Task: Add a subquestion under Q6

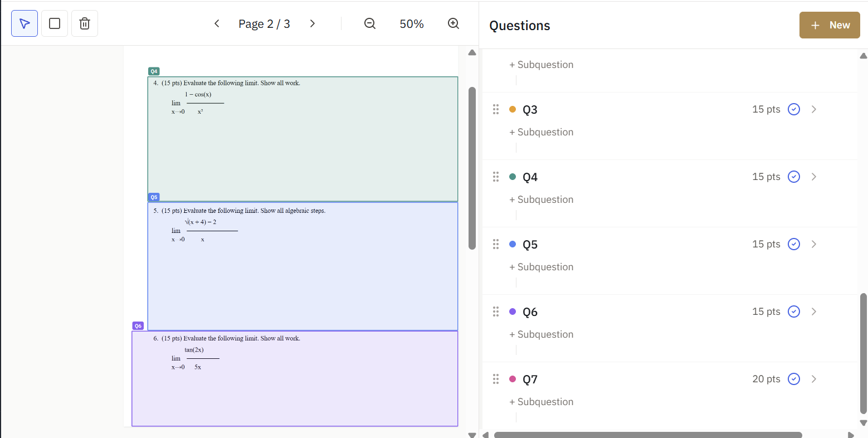Action: pos(541,334)
